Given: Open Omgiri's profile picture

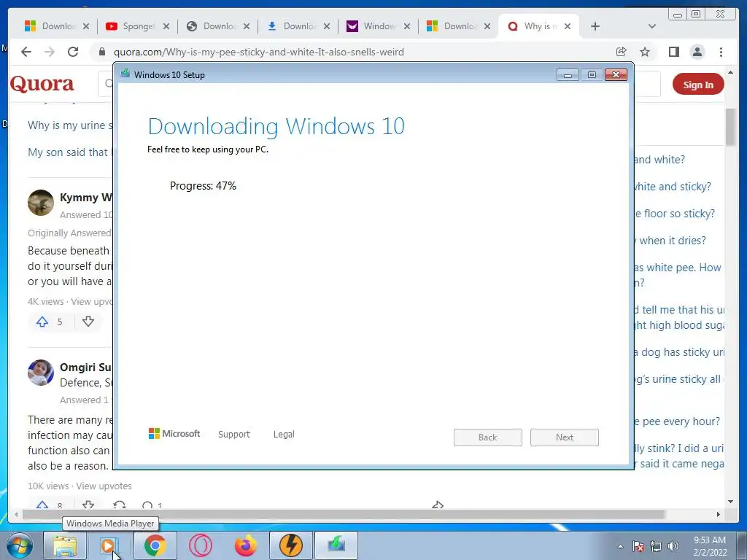Looking at the screenshot, I should pos(41,373).
